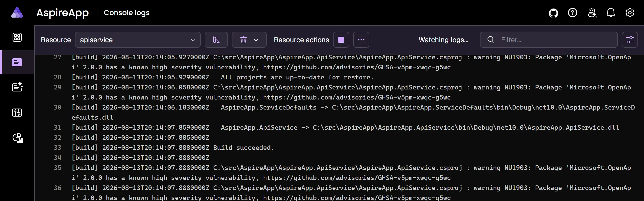Open the settings gear icon
This screenshot has width=644, height=201.
[x=630, y=13]
